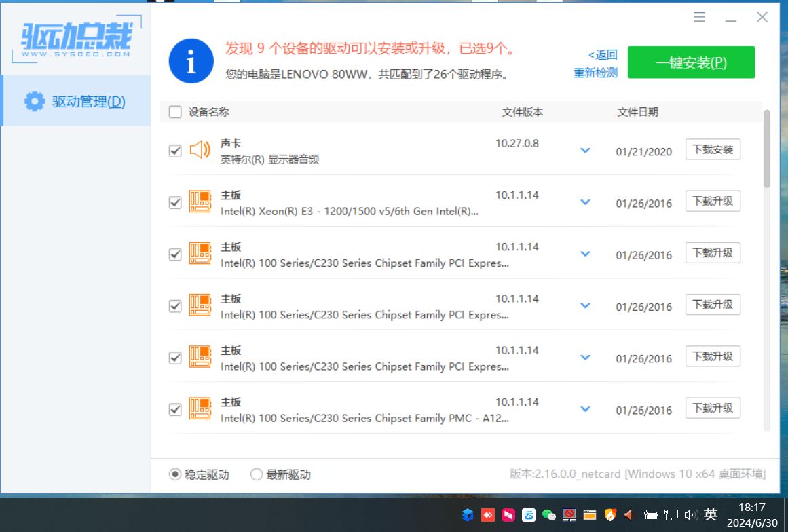
Task: Click the driver list vertical scrollbar
Action: click(767, 149)
